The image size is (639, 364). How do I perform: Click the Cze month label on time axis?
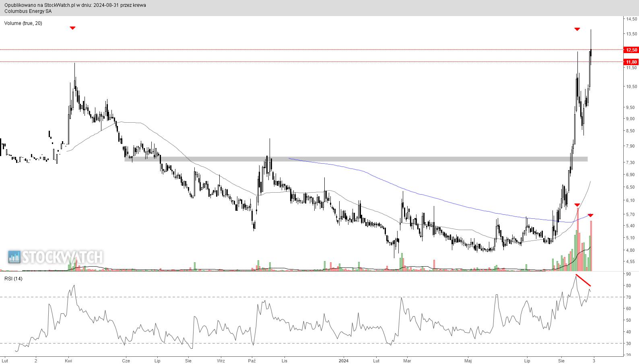(126, 361)
